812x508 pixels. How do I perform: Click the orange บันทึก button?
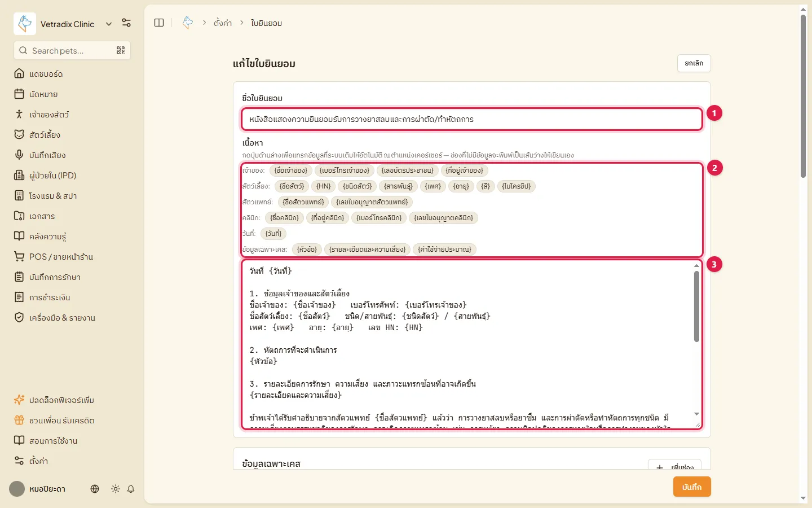692,487
